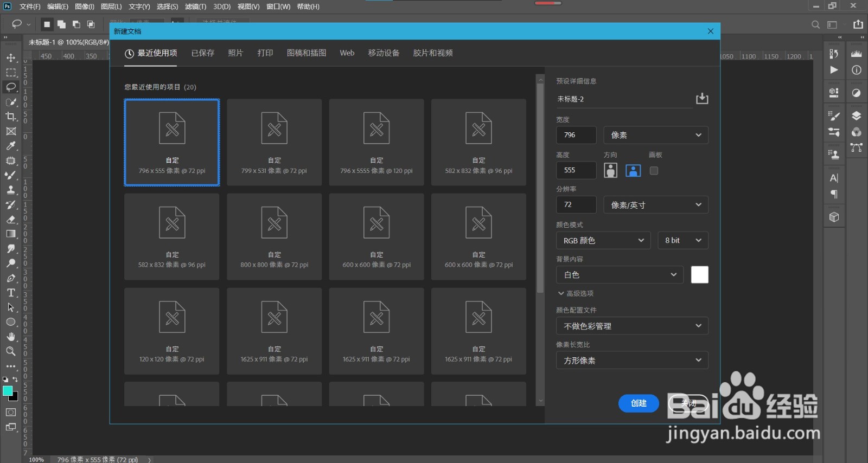Click the white background color swatch
The image size is (868, 463).
click(700, 275)
